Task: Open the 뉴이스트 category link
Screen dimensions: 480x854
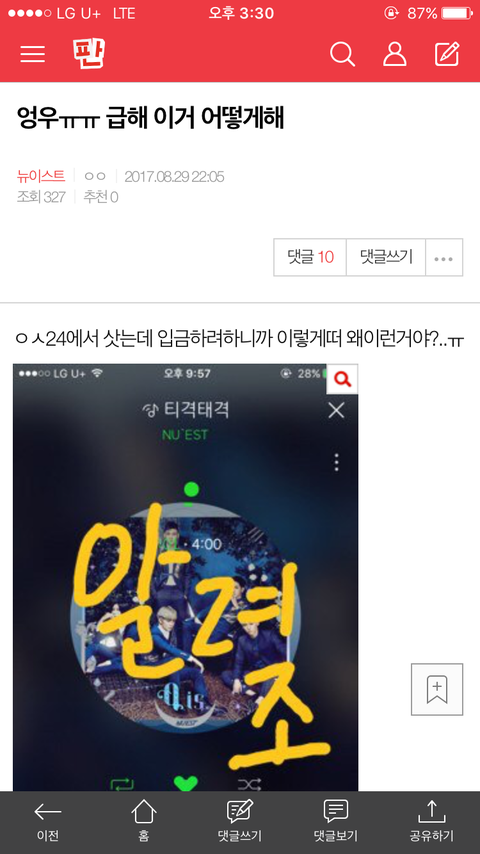Action: [41, 176]
